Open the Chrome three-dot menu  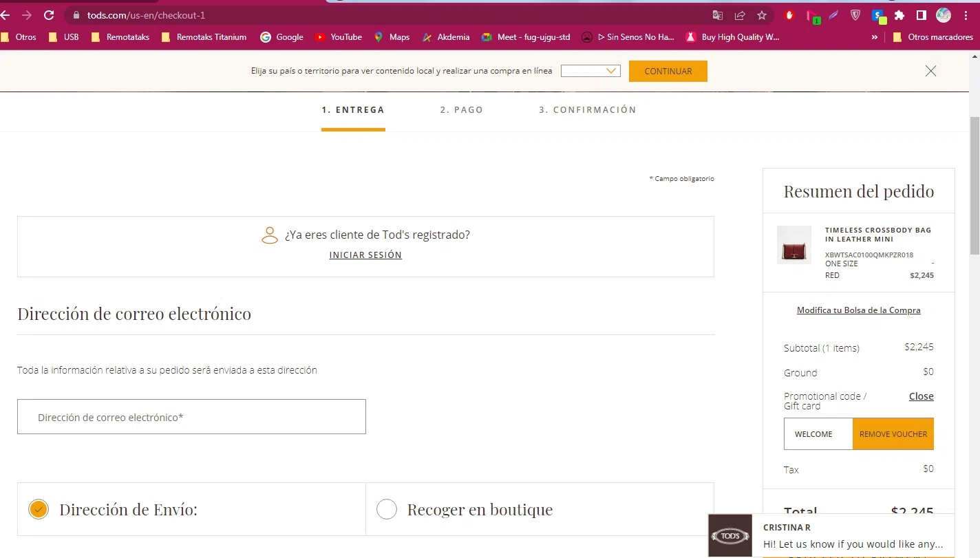966,15
